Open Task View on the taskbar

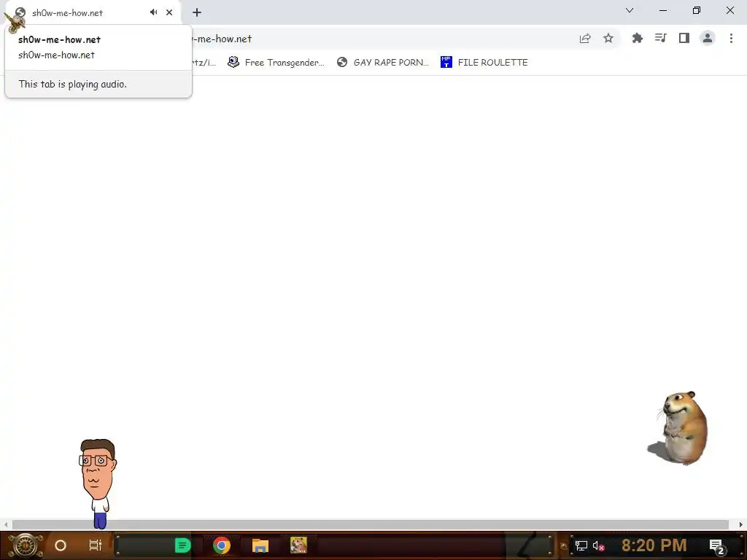point(96,545)
